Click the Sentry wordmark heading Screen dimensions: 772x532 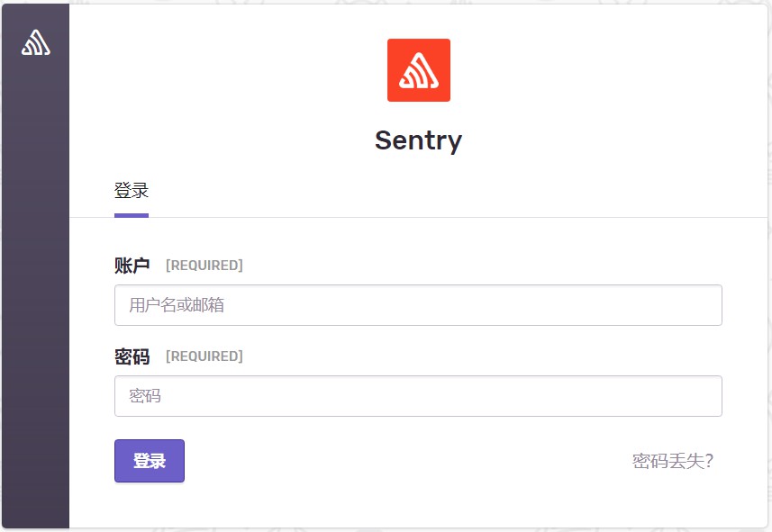pyautogui.click(x=418, y=140)
